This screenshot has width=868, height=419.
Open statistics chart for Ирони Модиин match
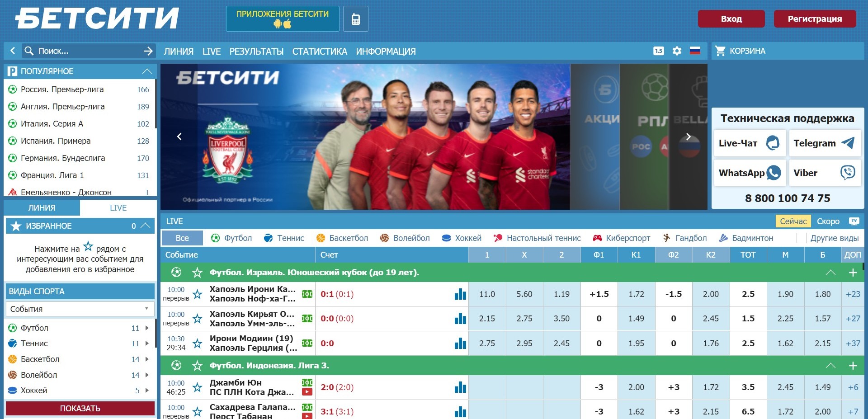pos(460,344)
